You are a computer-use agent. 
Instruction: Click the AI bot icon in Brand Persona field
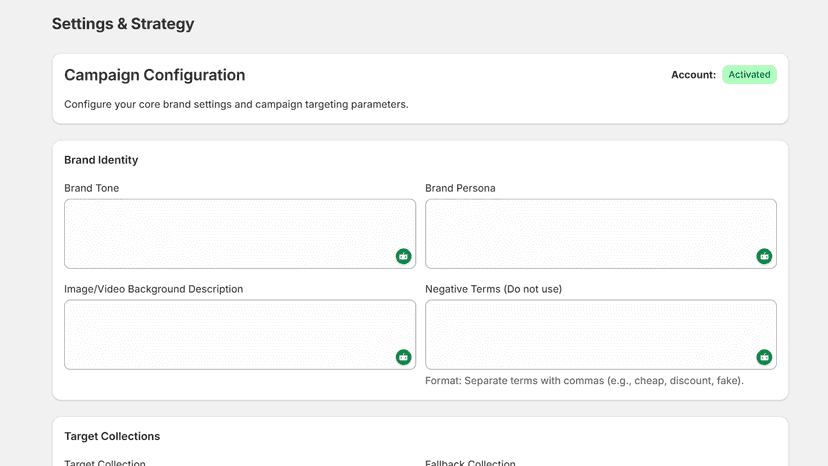tap(764, 256)
